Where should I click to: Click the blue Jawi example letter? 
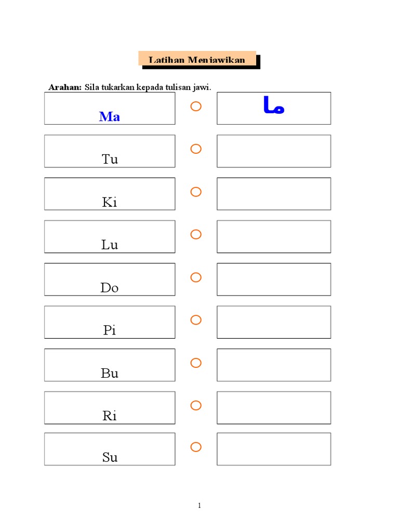[274, 105]
